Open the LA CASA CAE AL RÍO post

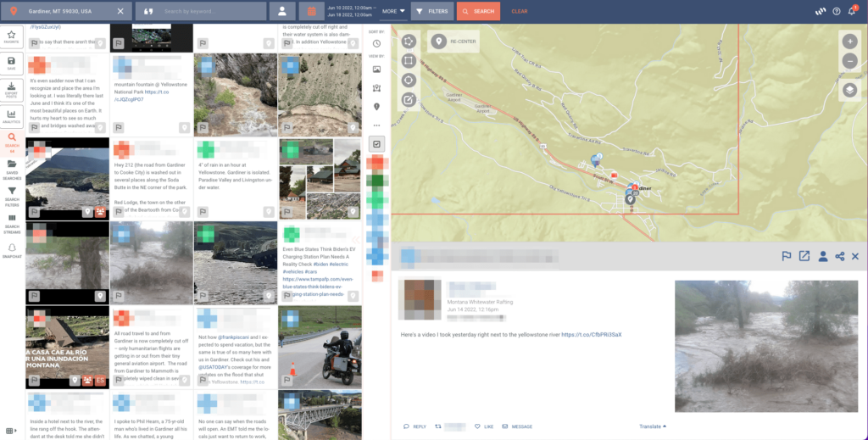[x=68, y=347]
